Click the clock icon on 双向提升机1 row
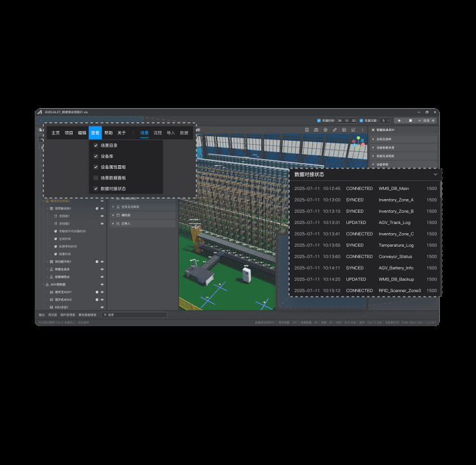Image resolution: width=476 pixels, height=465 pixels. (x=97, y=261)
